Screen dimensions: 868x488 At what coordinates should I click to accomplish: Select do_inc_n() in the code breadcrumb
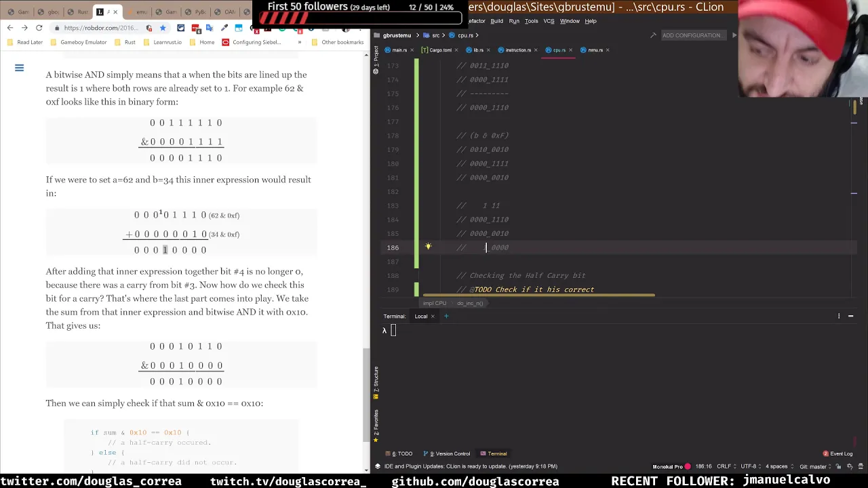[x=470, y=303]
